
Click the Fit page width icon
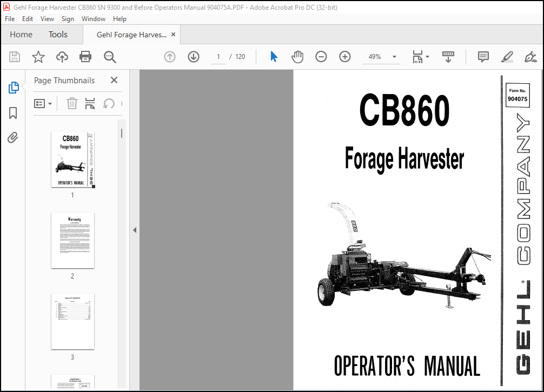417,57
